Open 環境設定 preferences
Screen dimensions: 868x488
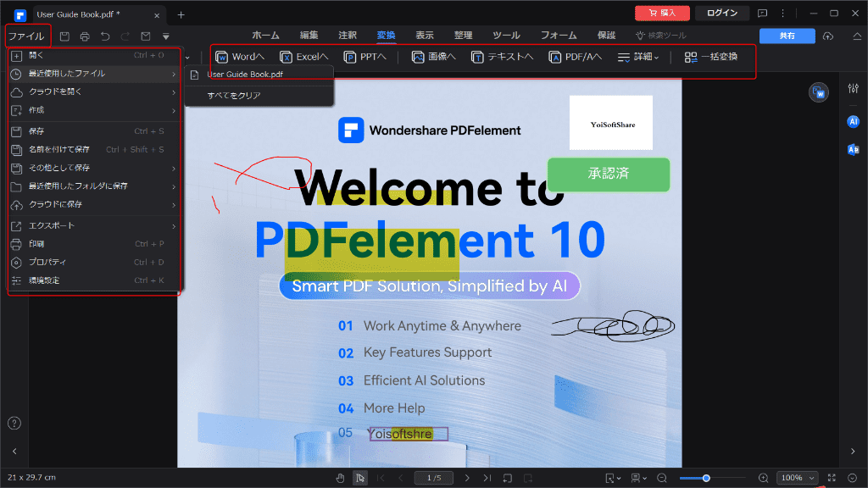pos(94,280)
